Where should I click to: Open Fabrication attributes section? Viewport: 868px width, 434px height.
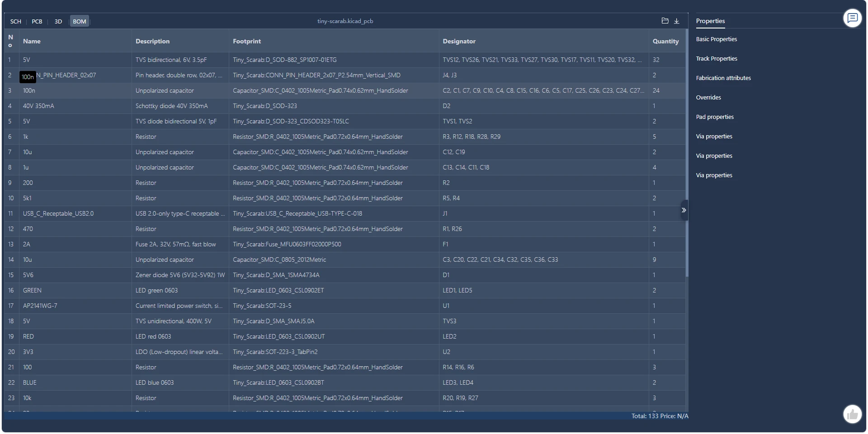point(723,78)
